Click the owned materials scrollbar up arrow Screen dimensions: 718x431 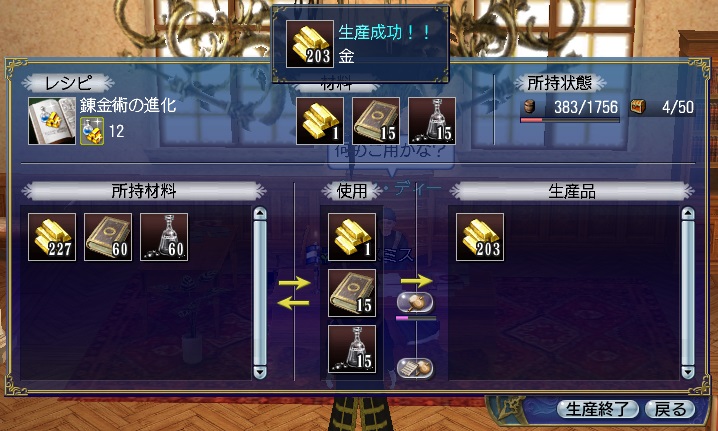pyautogui.click(x=260, y=214)
